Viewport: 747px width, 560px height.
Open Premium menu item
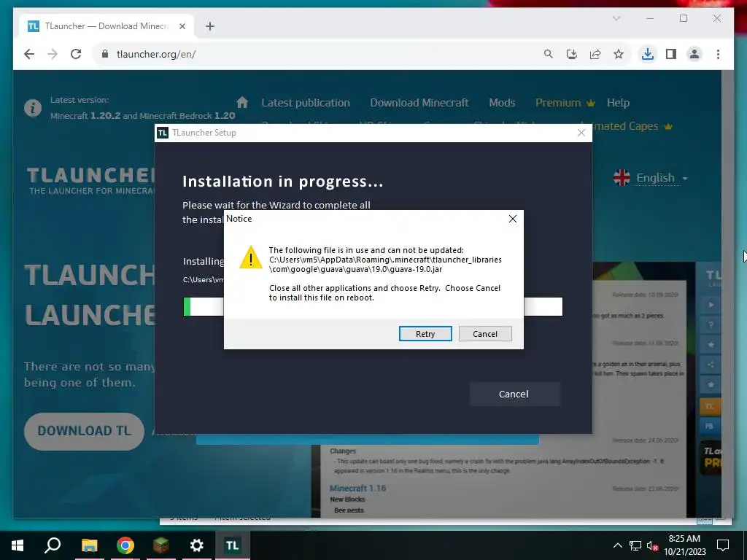coord(565,103)
